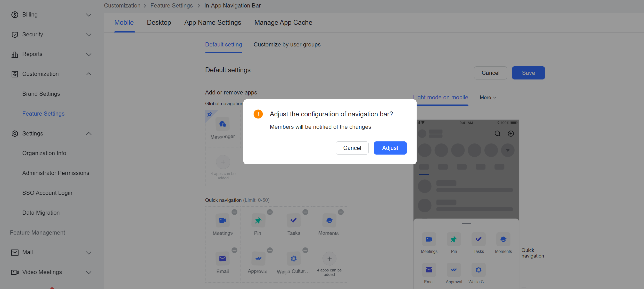644x289 pixels.
Task: Click the plus icon in global navigation
Action: click(223, 162)
